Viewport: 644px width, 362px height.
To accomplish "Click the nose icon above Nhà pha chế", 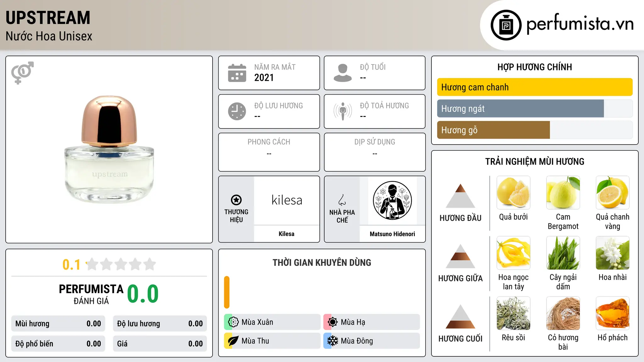I will pos(342,200).
